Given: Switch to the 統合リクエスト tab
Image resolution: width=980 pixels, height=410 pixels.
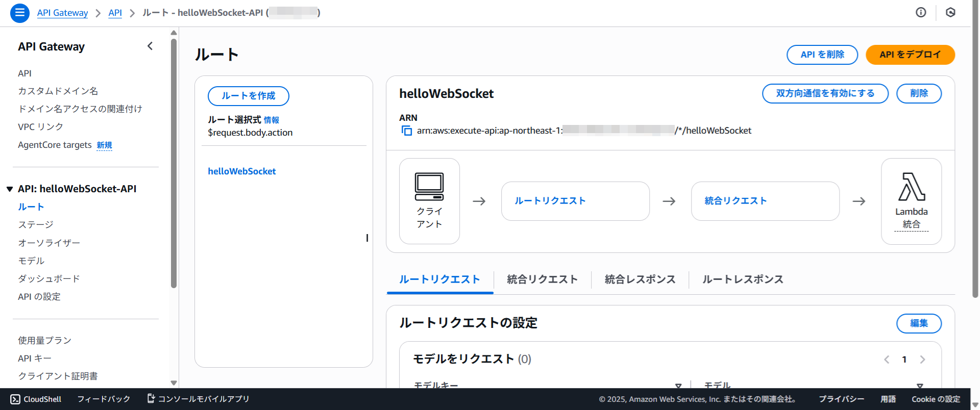Looking at the screenshot, I should 542,279.
